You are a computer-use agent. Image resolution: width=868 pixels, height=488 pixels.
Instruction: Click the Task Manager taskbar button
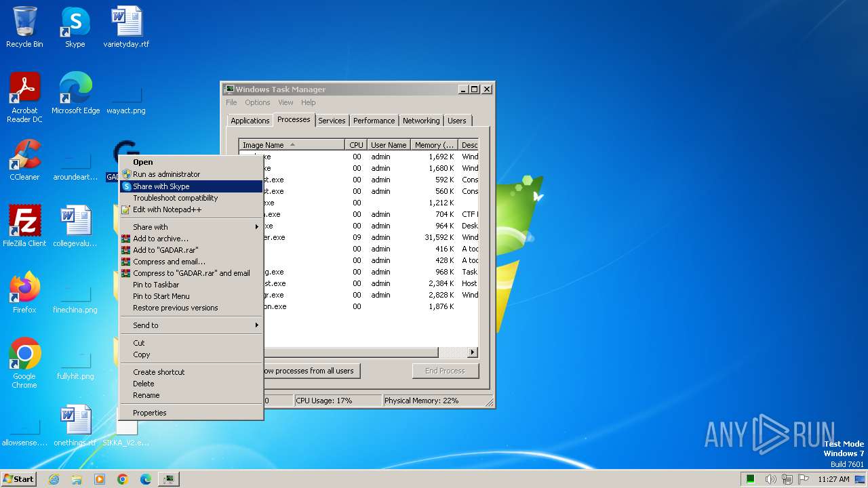pos(169,479)
